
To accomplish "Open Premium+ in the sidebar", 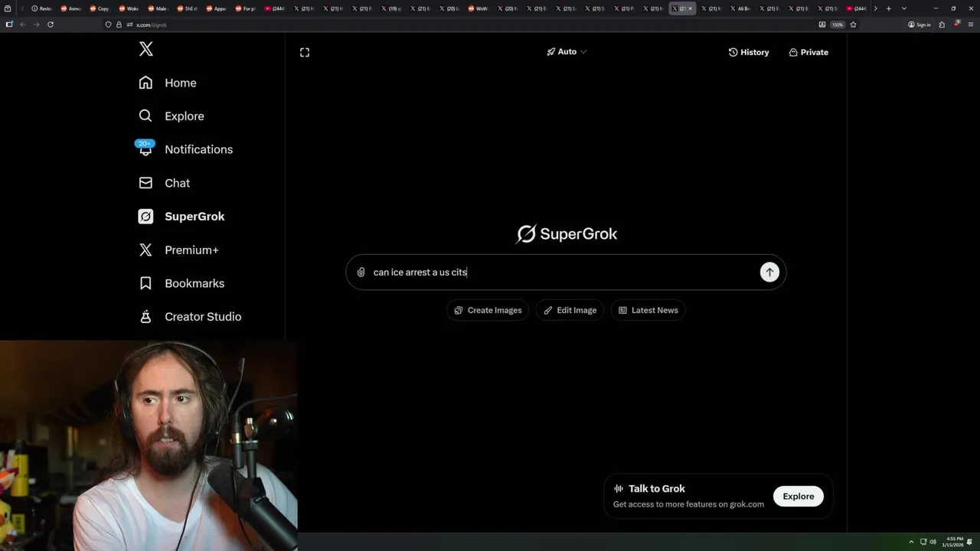I will (178, 249).
